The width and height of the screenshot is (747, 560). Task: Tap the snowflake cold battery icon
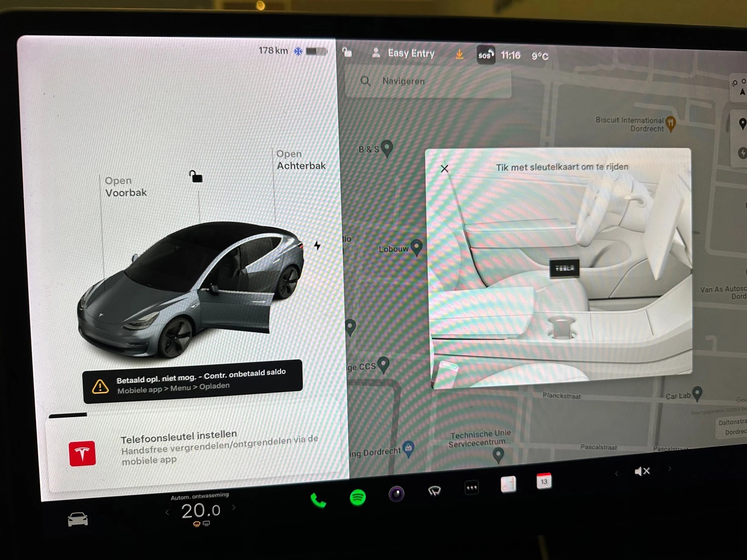[x=298, y=51]
